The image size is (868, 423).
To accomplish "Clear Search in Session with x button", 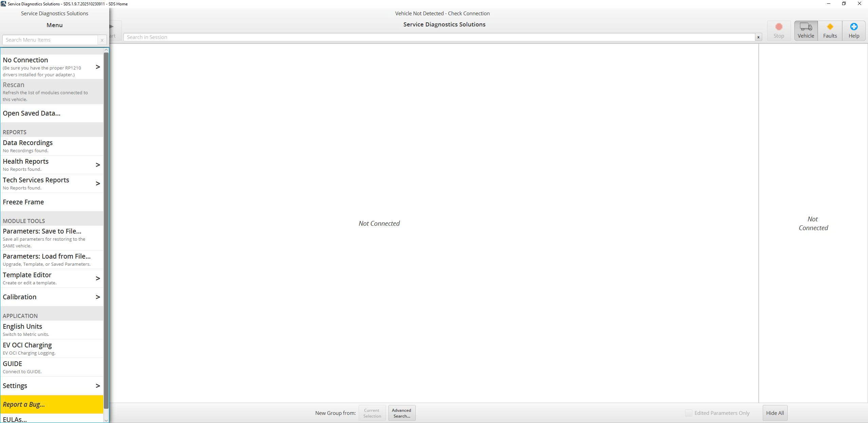I will [x=758, y=37].
